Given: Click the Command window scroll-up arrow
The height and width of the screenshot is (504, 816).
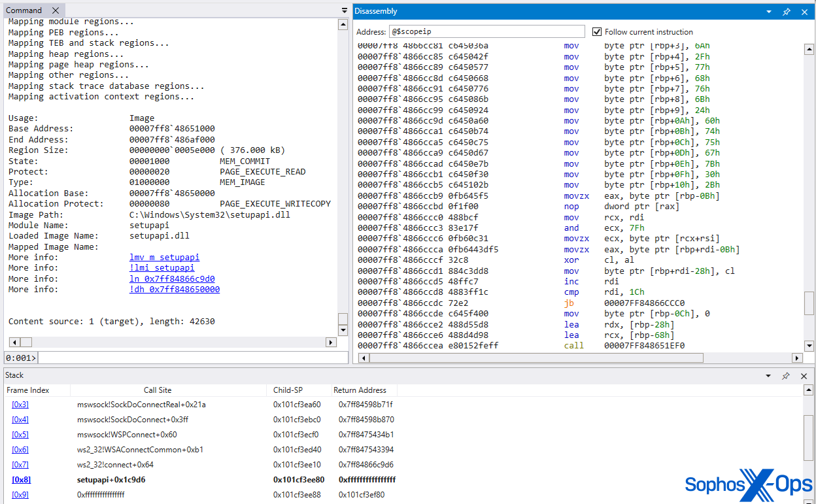Looking at the screenshot, I should 343,25.
